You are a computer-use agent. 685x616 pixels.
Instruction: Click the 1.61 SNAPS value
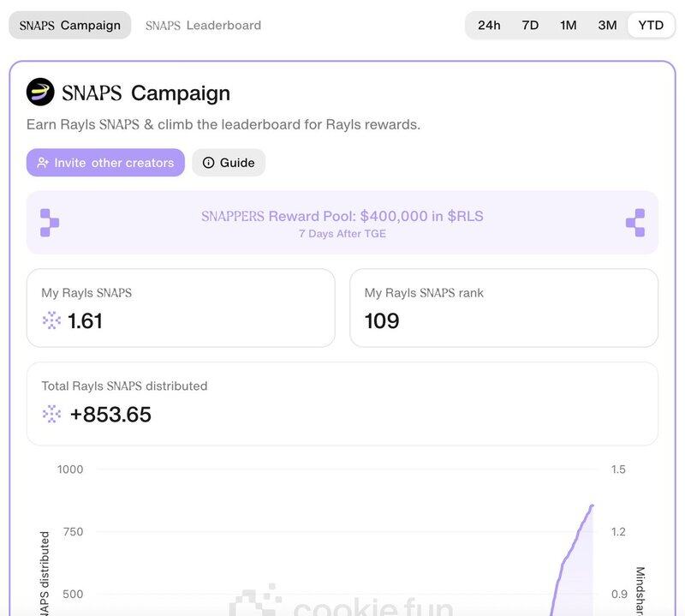pos(85,321)
